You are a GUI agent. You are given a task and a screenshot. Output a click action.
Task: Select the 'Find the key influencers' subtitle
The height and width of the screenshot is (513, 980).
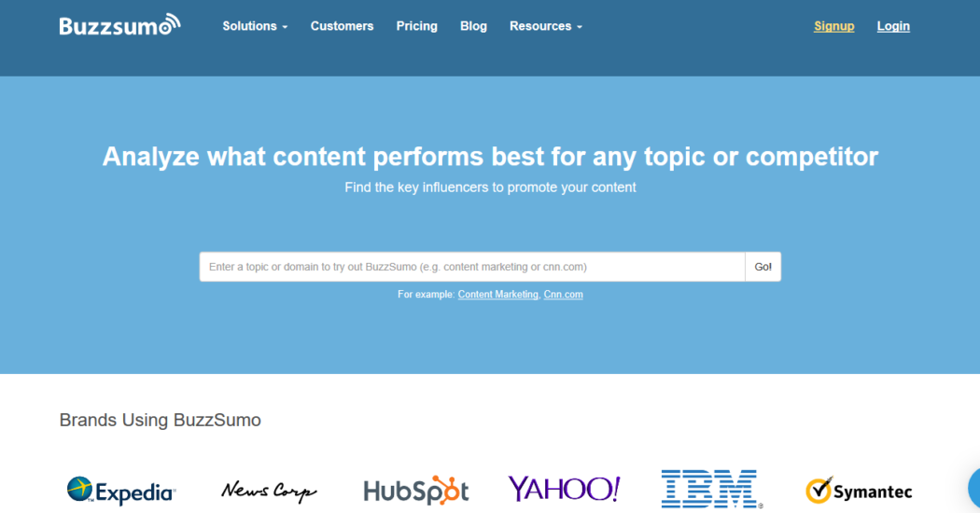tap(490, 187)
